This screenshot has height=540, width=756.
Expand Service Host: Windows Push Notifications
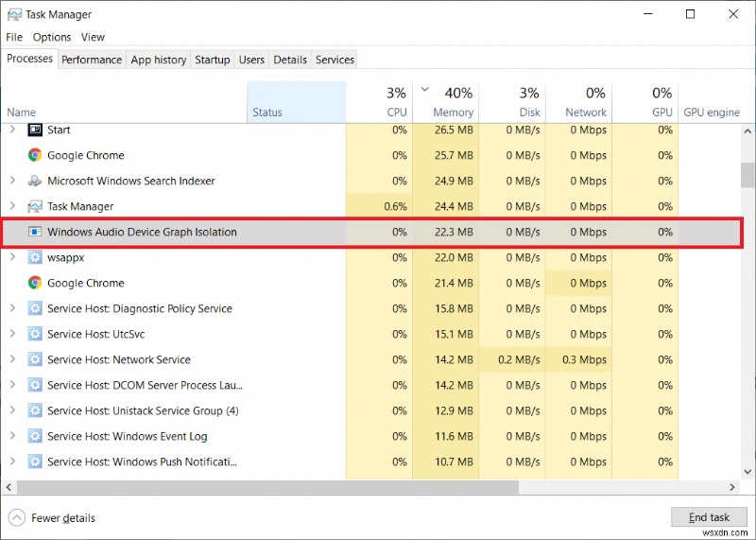[12, 462]
